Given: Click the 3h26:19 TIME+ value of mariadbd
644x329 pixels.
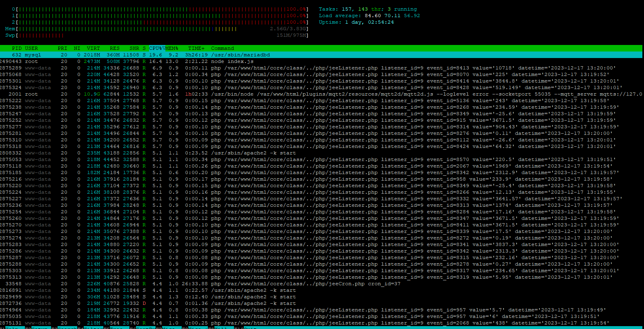Looking at the screenshot, I should point(196,55).
